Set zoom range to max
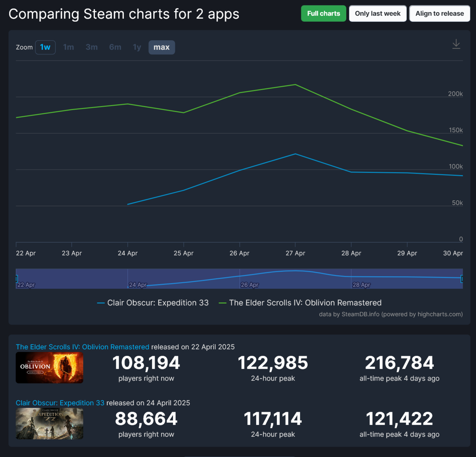The image size is (476, 457). click(162, 47)
